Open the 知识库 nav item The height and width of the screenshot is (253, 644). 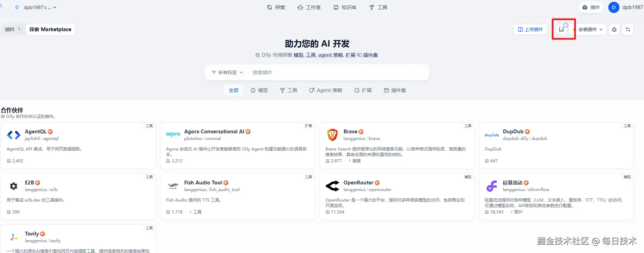tap(345, 7)
